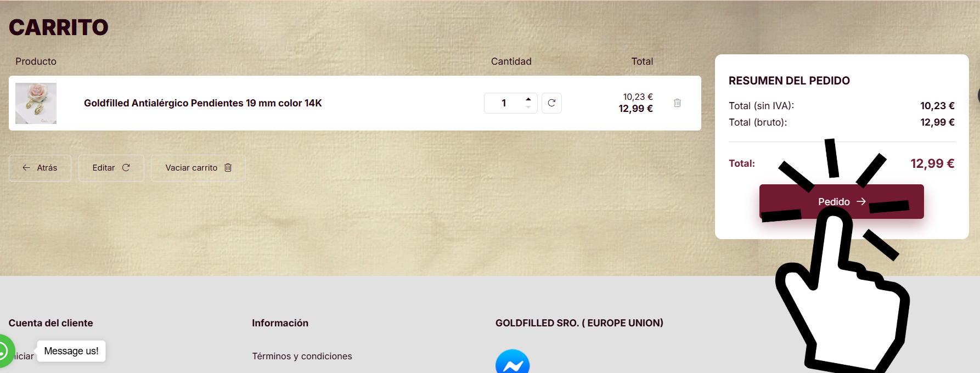Open the WhatsApp chat bubble
The height and width of the screenshot is (373, 980).
[x=4, y=351]
